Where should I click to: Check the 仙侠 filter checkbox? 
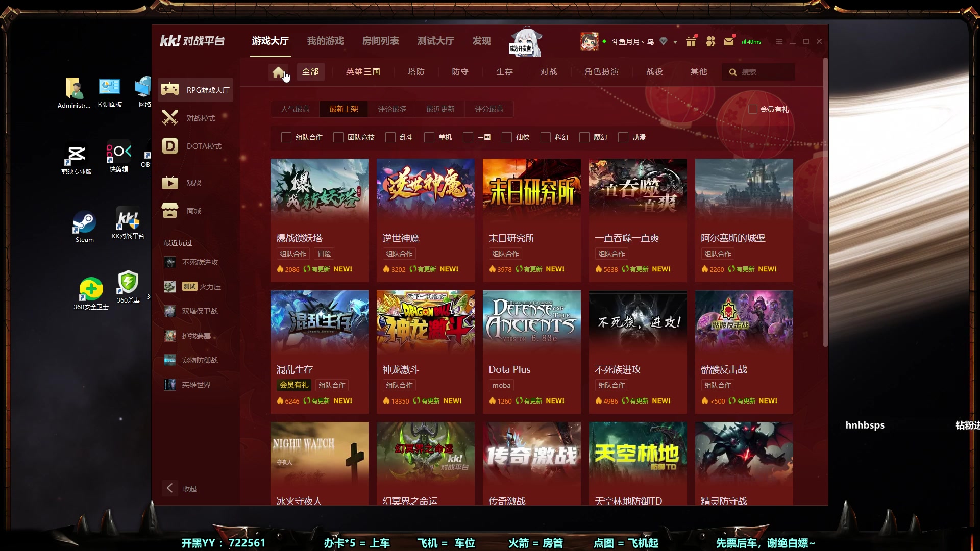click(507, 137)
